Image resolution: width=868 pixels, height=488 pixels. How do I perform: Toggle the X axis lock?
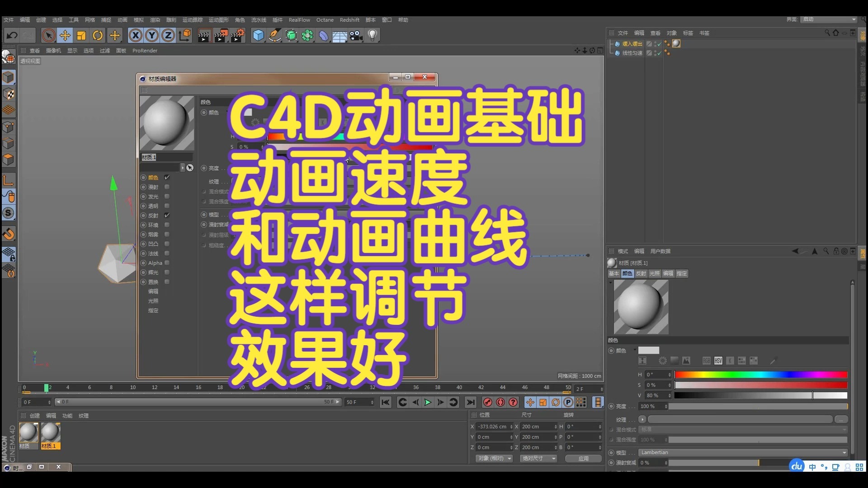[135, 35]
